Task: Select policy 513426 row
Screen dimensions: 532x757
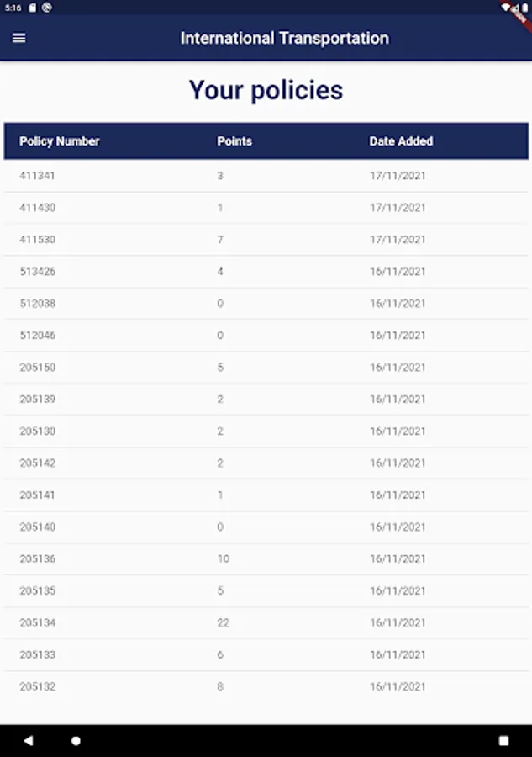Action: coord(38,272)
